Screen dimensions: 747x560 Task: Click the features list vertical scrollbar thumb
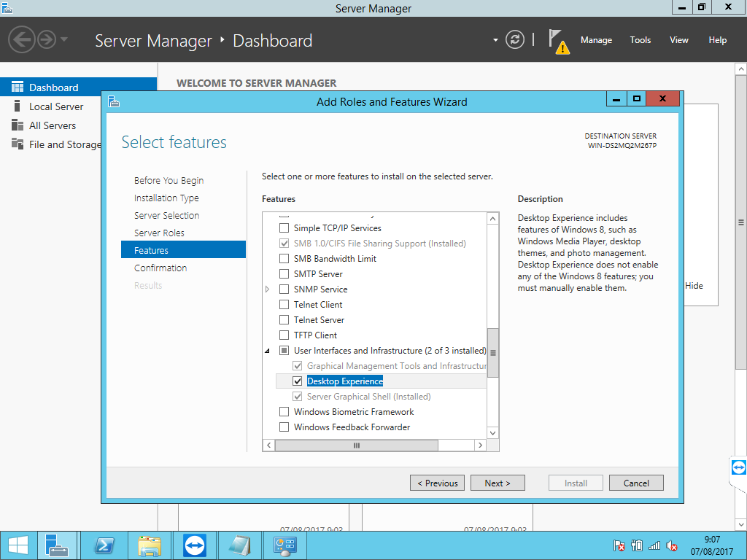pos(492,353)
